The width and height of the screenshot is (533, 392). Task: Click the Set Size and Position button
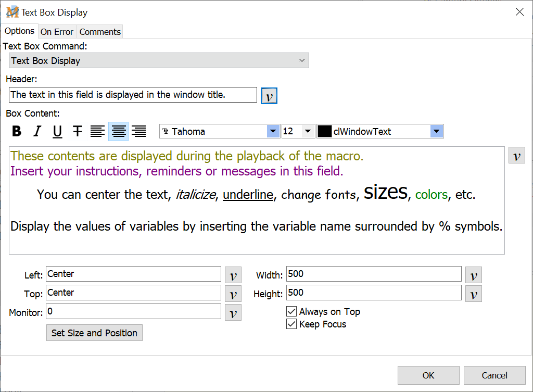click(94, 333)
